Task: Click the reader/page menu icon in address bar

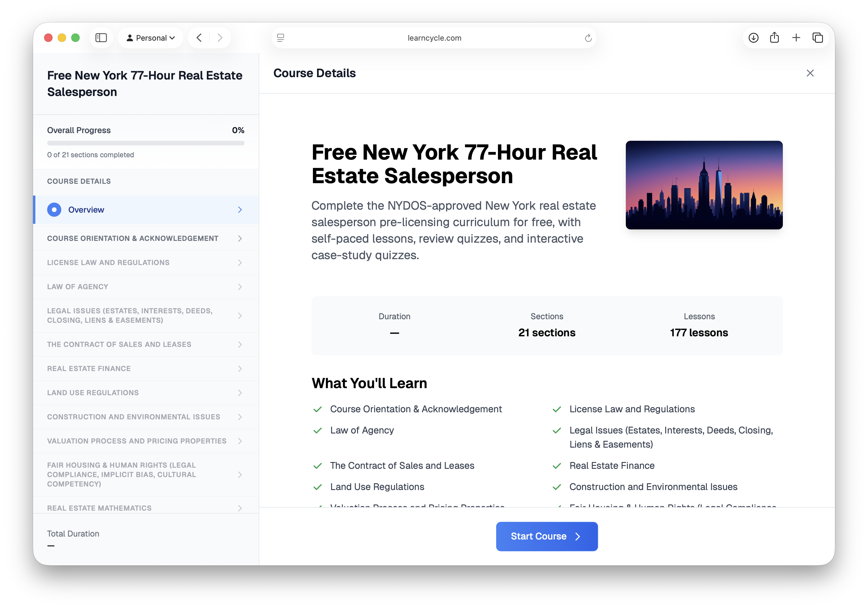Action: click(x=280, y=38)
